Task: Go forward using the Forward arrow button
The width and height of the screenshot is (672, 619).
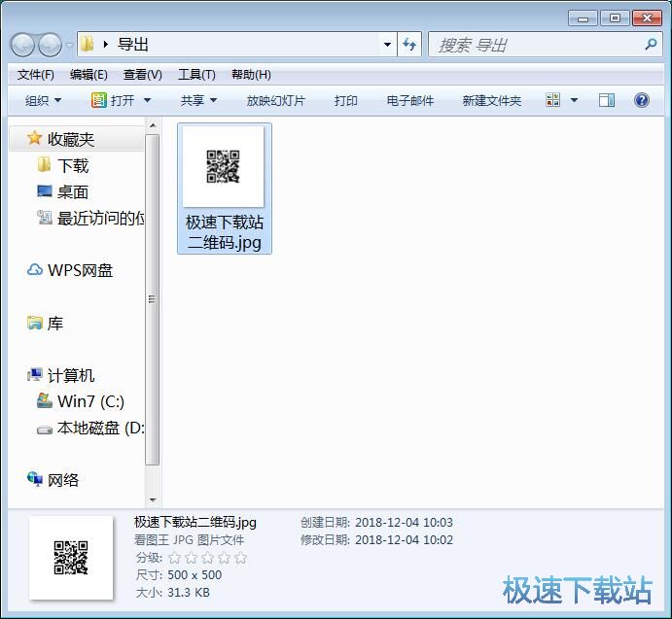Action: coord(51,45)
